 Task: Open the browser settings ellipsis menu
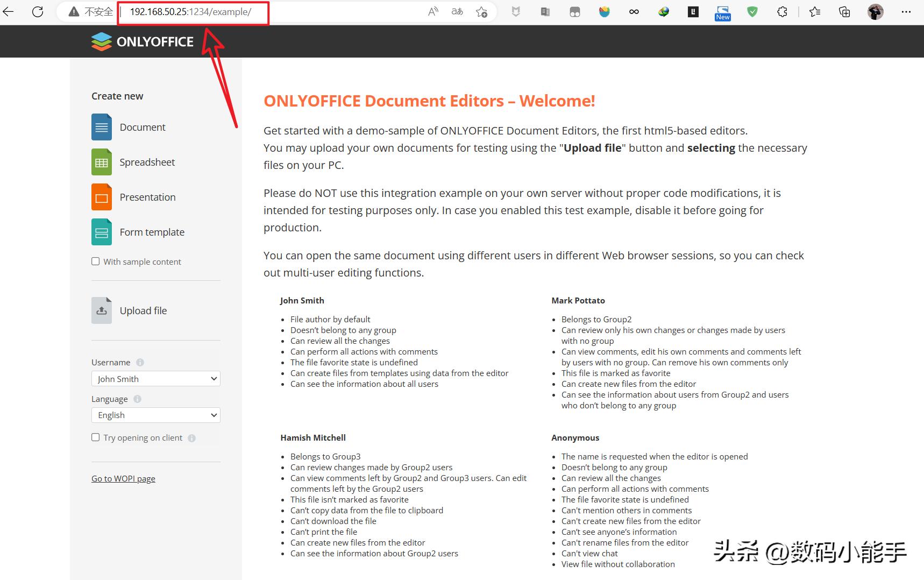906,12
